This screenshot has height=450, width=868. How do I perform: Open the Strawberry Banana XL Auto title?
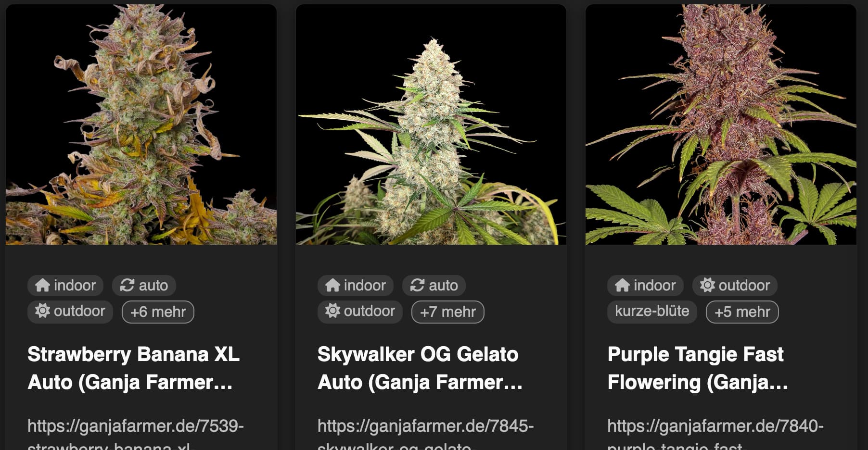click(133, 368)
